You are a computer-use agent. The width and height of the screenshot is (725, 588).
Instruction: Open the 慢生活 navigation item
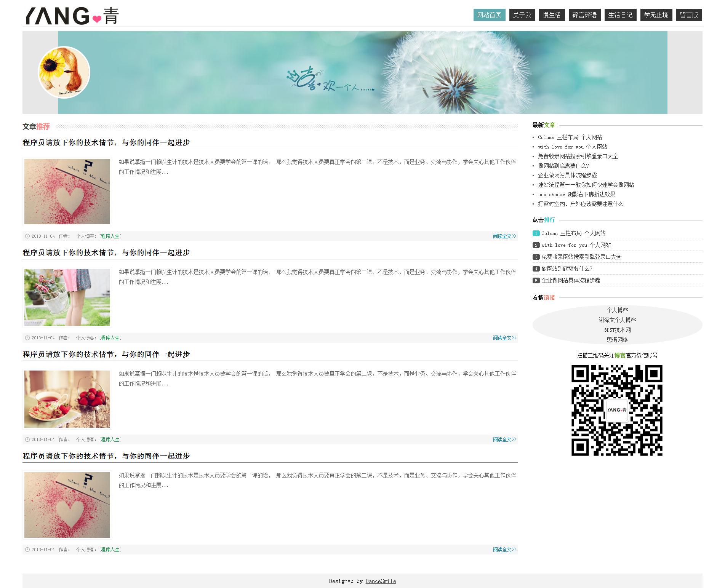click(552, 15)
